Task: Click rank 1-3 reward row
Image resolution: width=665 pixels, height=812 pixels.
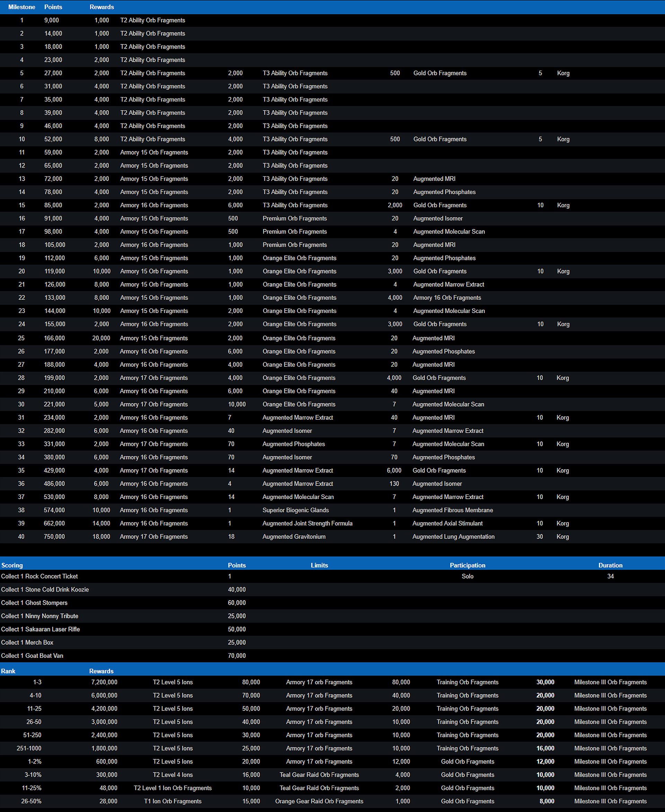Action: coord(37,682)
